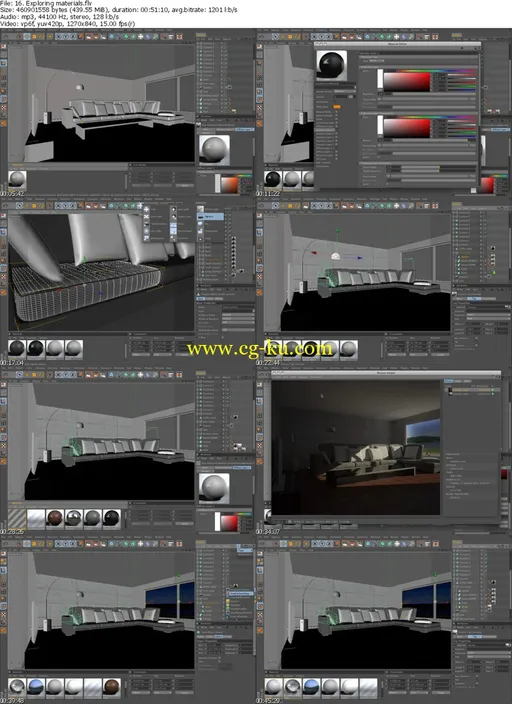Click the upper rainbow hue strip in the Material Editor

coord(438,70)
